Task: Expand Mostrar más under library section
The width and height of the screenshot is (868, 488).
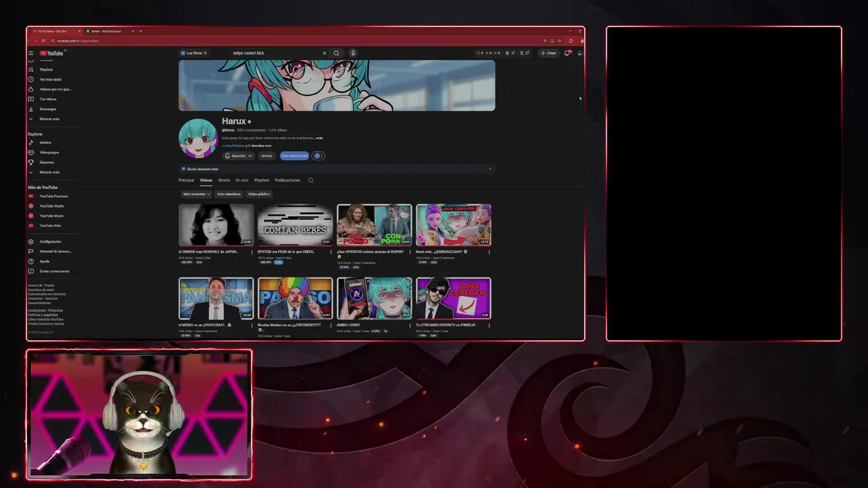Action: click(x=49, y=119)
